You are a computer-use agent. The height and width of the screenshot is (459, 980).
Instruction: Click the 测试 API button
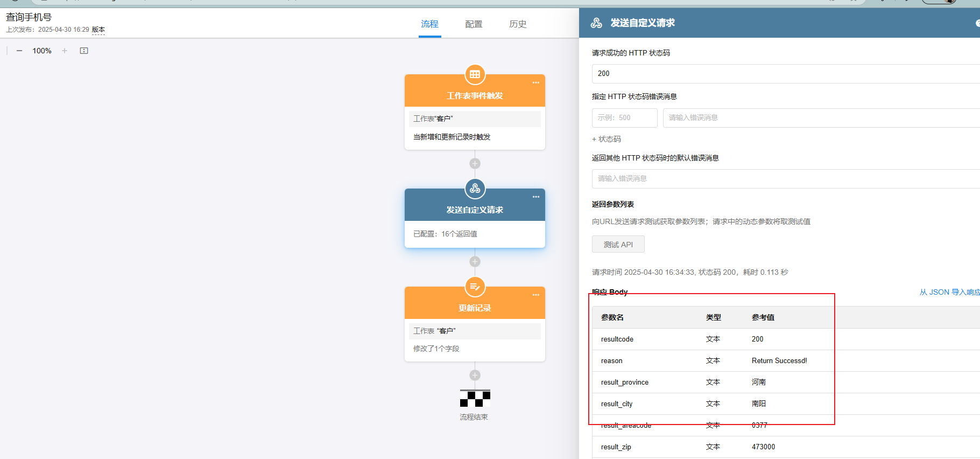[618, 245]
